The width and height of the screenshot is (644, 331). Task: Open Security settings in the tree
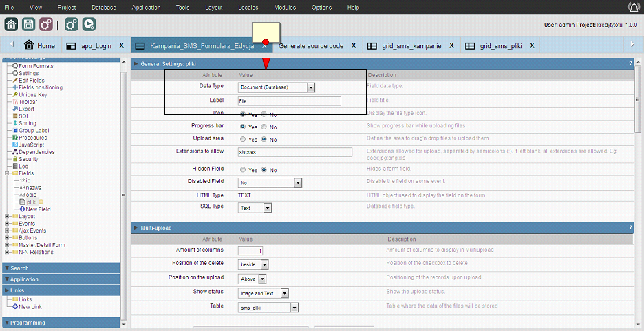28,159
